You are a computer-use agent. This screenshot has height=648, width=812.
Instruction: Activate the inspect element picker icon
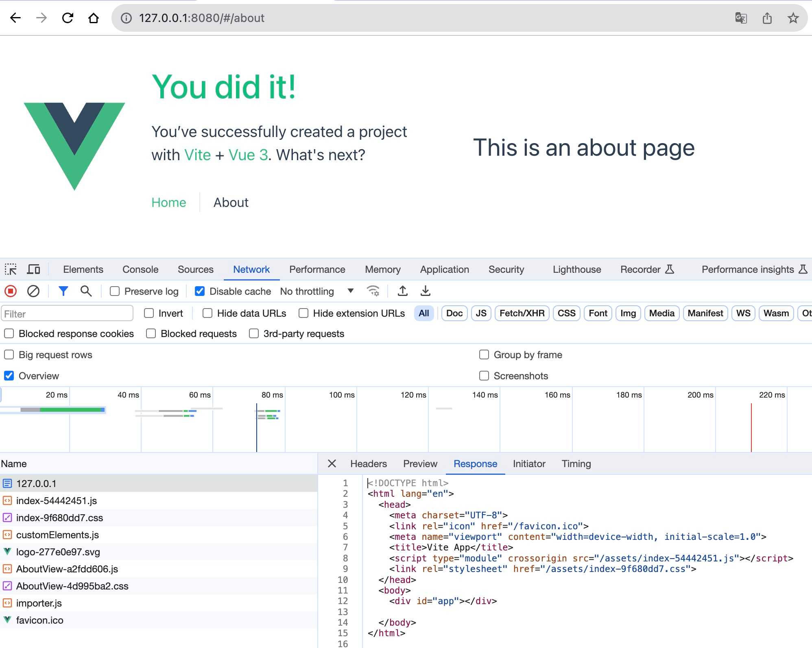[x=11, y=270]
